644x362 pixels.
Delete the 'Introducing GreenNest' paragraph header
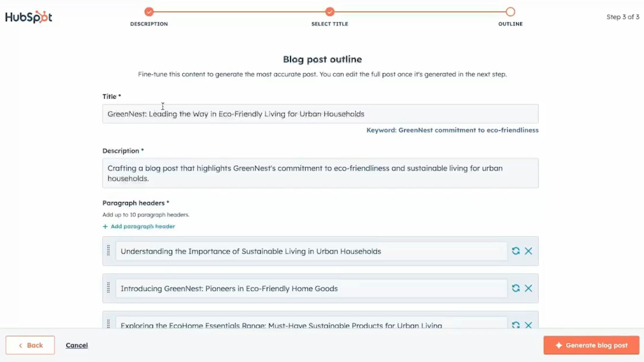pos(528,288)
